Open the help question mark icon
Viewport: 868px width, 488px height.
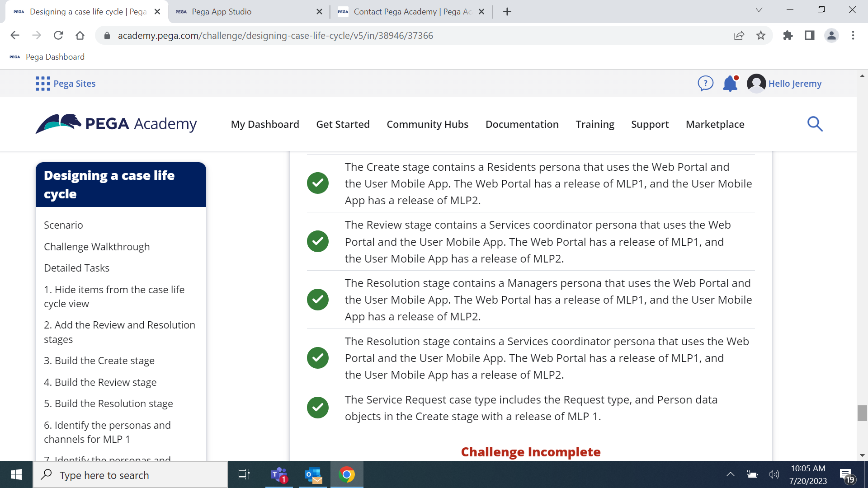click(705, 83)
